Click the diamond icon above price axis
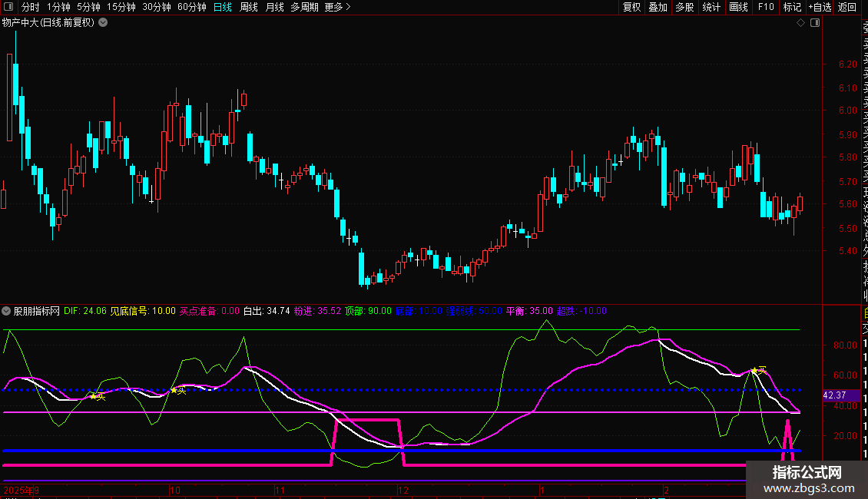This screenshot has height=499, width=868. 801,22
